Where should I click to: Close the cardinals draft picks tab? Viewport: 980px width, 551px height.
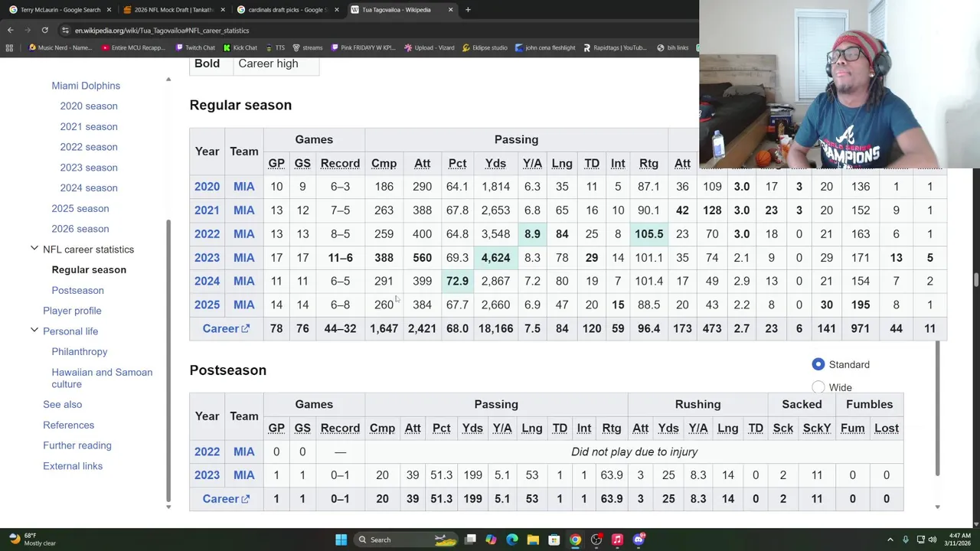pos(336,10)
